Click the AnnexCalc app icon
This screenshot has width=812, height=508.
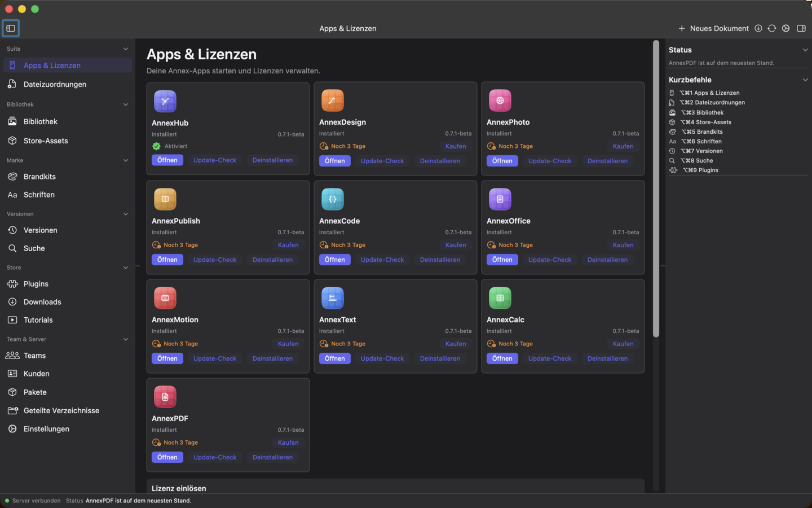(500, 298)
